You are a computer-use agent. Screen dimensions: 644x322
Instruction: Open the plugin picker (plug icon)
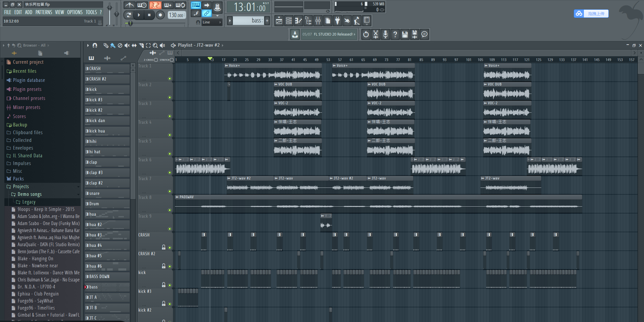point(337,21)
